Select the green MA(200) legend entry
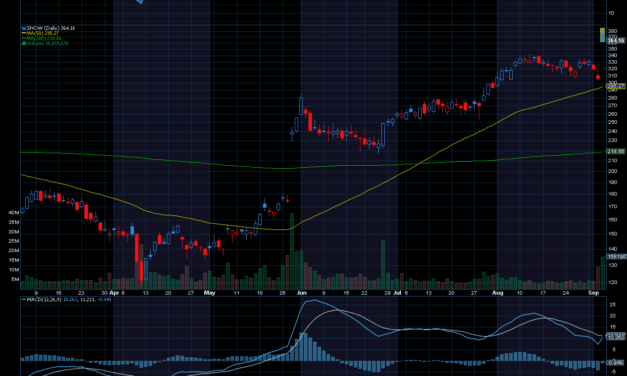 click(42, 38)
